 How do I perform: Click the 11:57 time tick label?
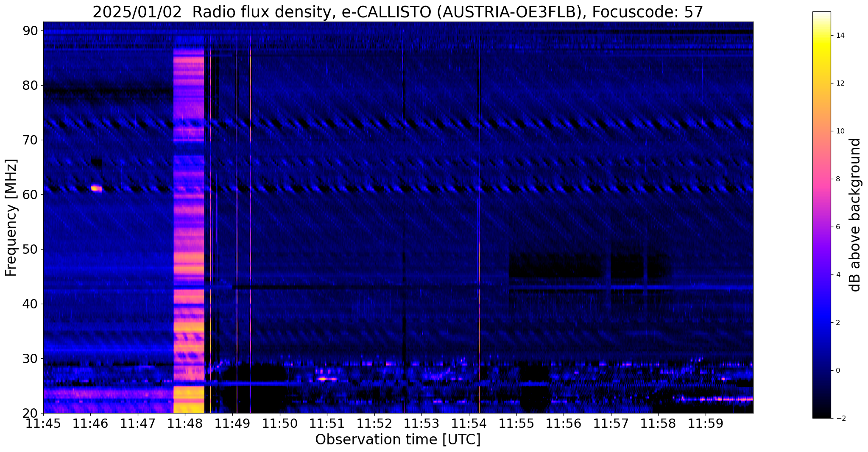pyautogui.click(x=611, y=423)
